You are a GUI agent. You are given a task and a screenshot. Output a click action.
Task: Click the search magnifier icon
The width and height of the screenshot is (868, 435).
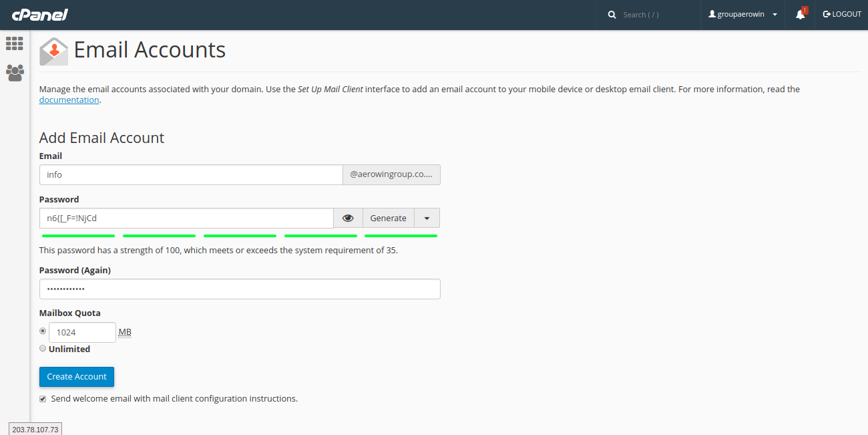point(612,15)
